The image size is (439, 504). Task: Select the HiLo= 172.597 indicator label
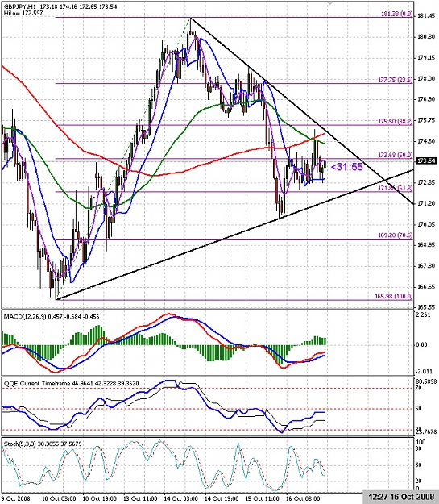pos(23,13)
